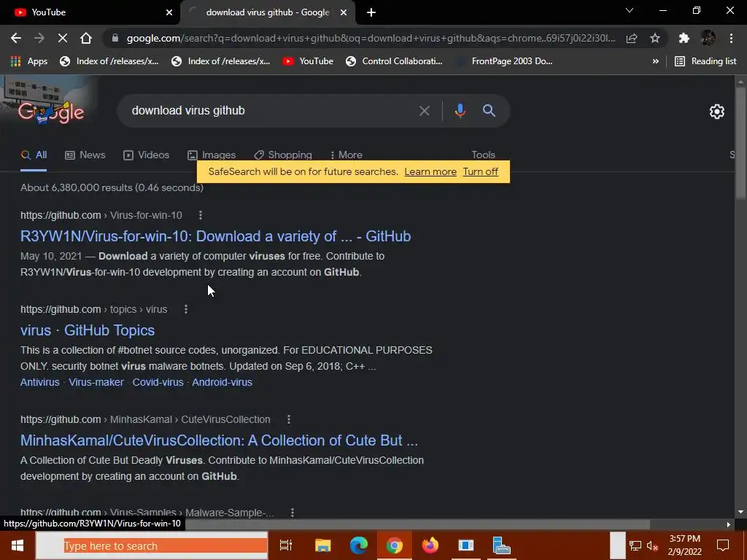Open the Antivirus sublink
The image size is (747, 560).
click(x=40, y=382)
